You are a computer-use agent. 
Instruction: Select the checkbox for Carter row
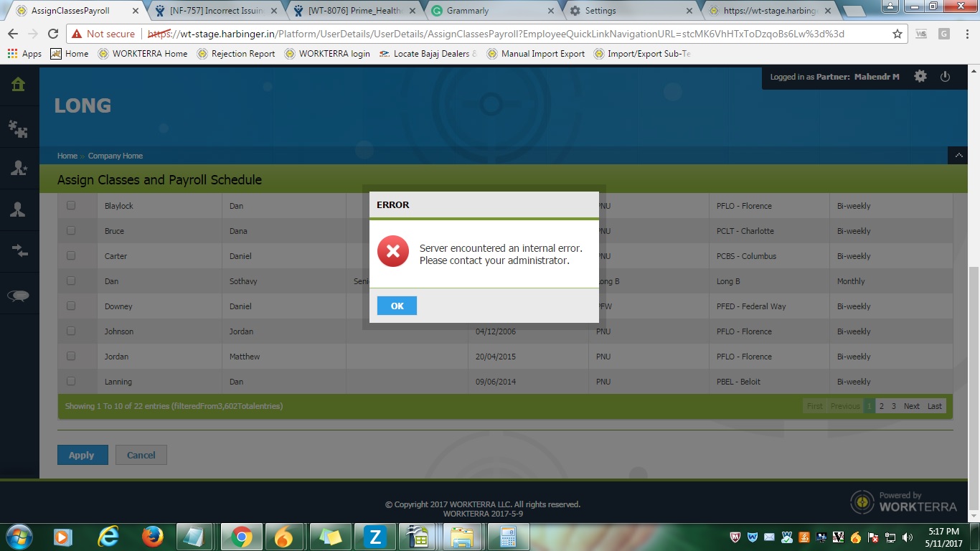click(71, 255)
